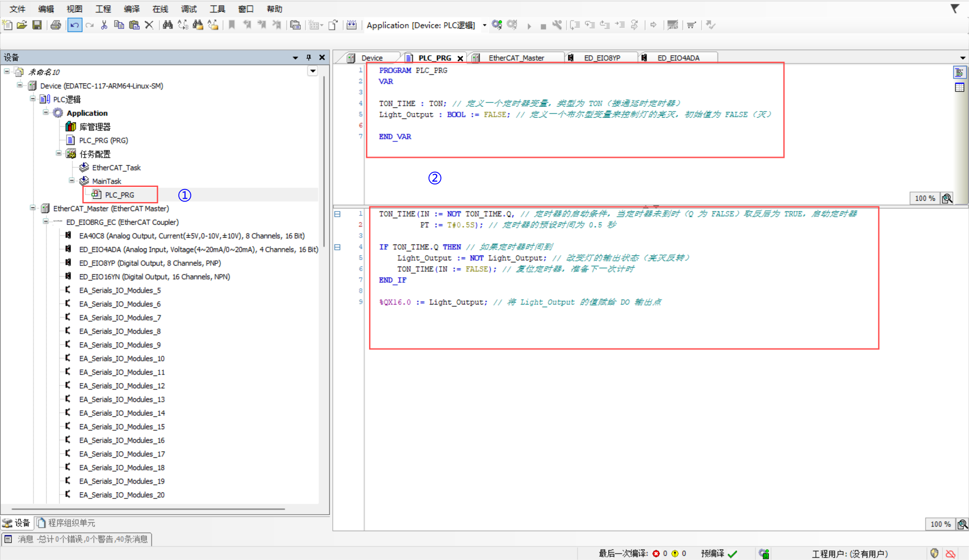Open the 消息 messages panel bar
This screenshot has width=969, height=560.
pos(77,539)
